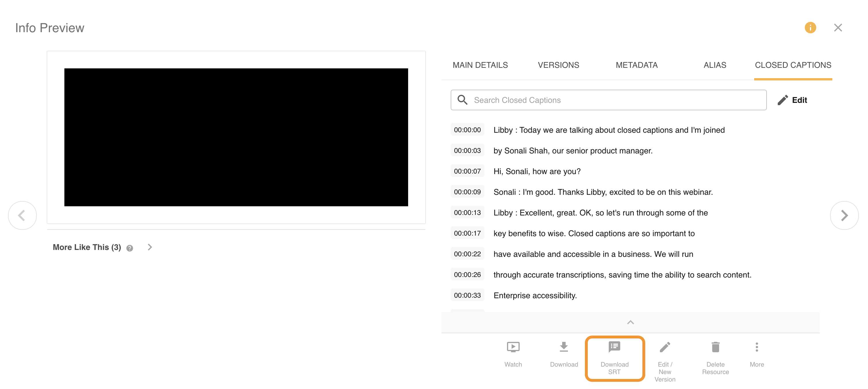This screenshot has height=389, width=868.
Task: Go to the previous resource arrow
Action: click(22, 215)
